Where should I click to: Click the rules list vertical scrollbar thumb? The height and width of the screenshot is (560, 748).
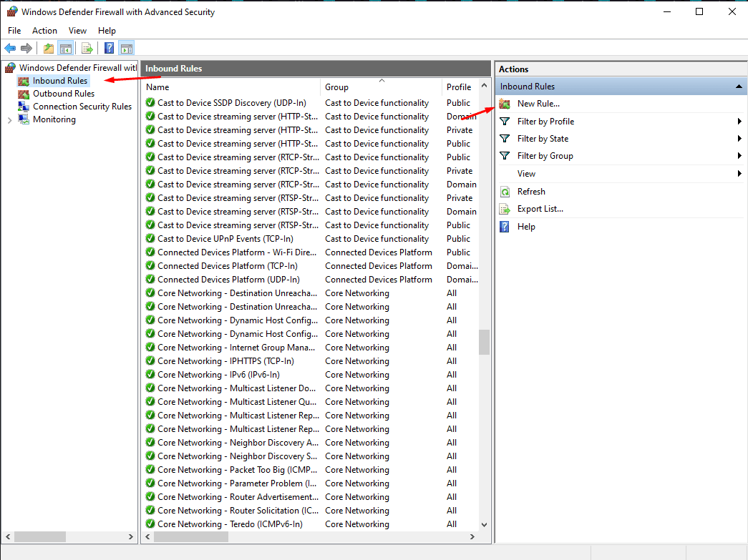coord(484,342)
